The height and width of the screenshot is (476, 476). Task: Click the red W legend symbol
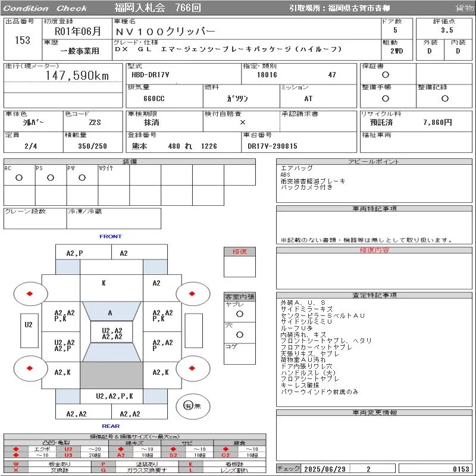[16, 464]
